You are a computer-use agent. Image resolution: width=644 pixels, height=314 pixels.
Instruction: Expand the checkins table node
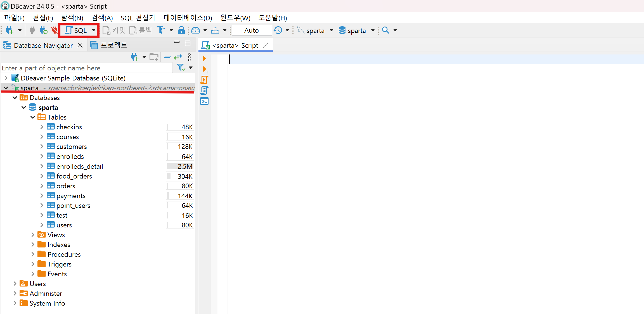[x=42, y=127]
